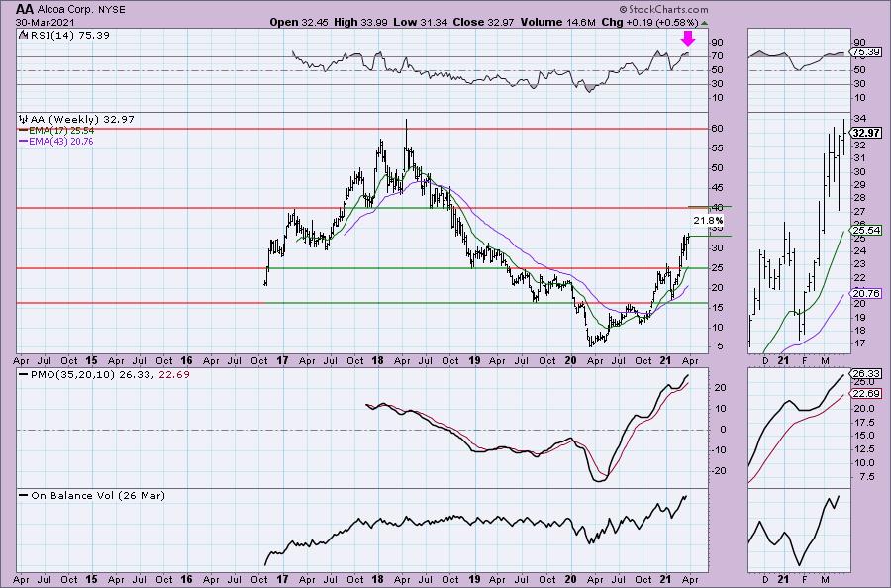This screenshot has height=588, width=891.
Task: Click the RSI line icon next to RSI(14)
Action: (x=24, y=35)
